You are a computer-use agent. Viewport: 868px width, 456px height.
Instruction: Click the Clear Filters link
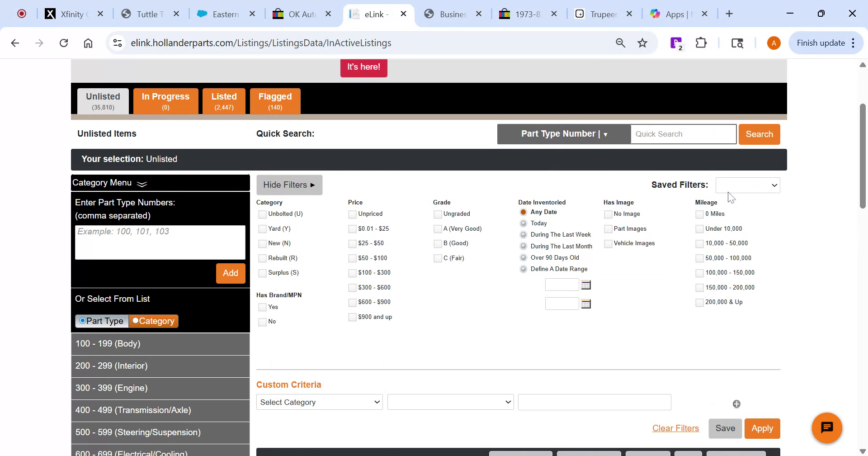click(x=675, y=428)
